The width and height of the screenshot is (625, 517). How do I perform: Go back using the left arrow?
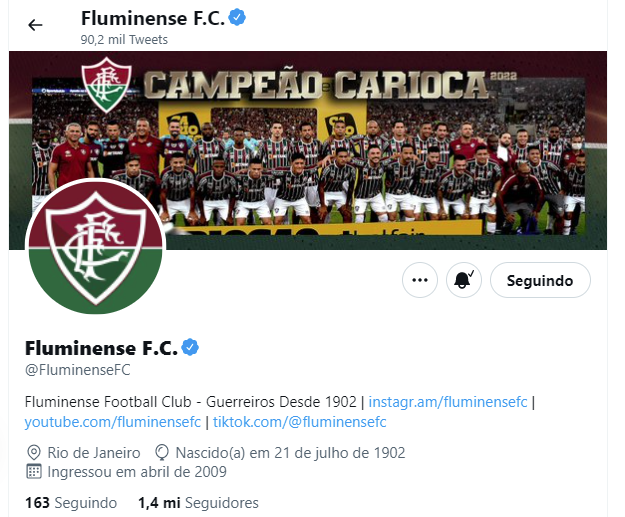[x=35, y=25]
